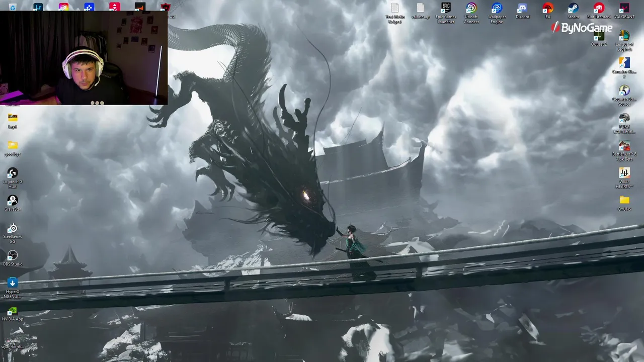Viewport: 644px width, 362px height.
Task: Open the EA app shortcut
Action: pyautogui.click(x=548, y=11)
